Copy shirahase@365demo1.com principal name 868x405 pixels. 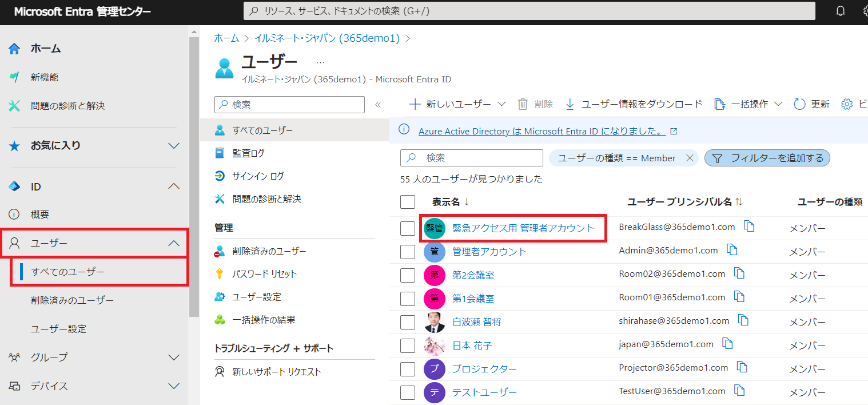tap(743, 320)
